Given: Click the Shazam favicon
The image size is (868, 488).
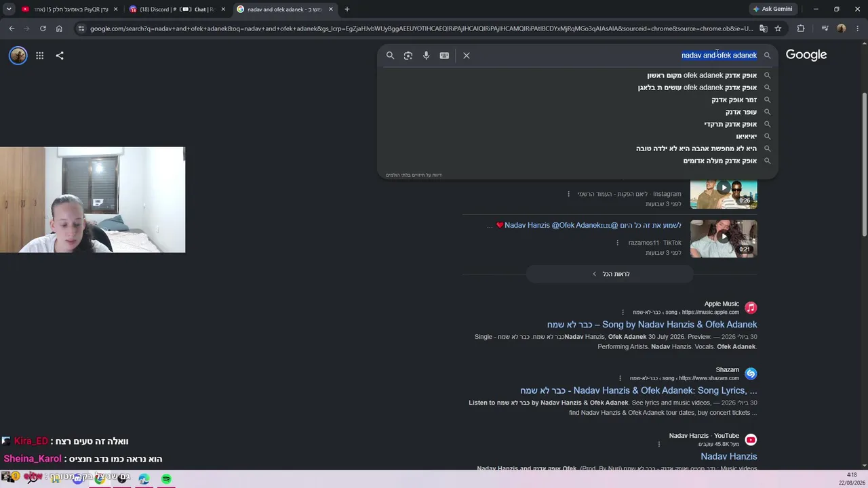Looking at the screenshot, I should point(751,373).
